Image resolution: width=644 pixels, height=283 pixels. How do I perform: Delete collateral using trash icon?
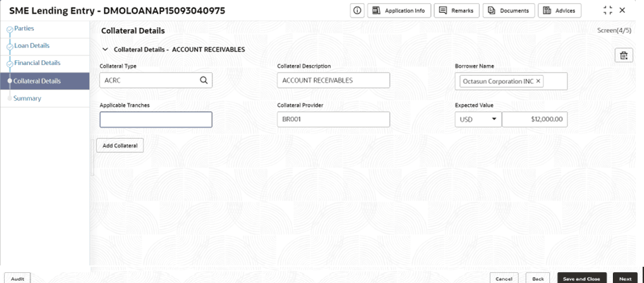[x=622, y=56]
